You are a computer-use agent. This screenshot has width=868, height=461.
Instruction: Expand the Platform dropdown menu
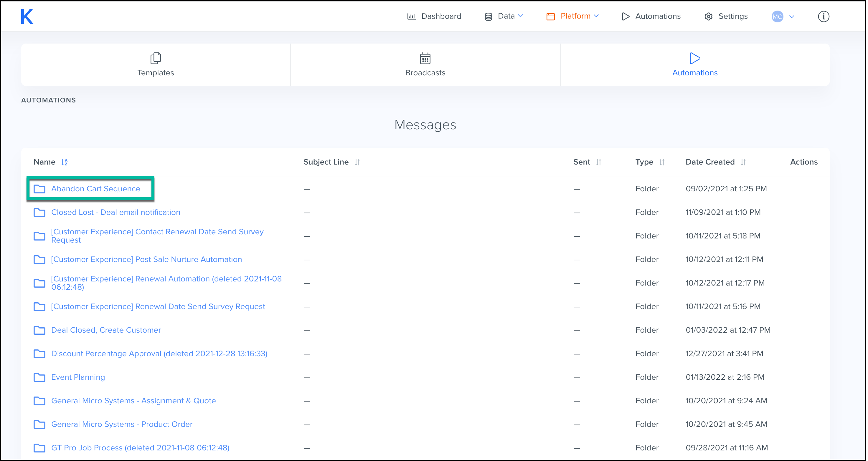(x=572, y=16)
